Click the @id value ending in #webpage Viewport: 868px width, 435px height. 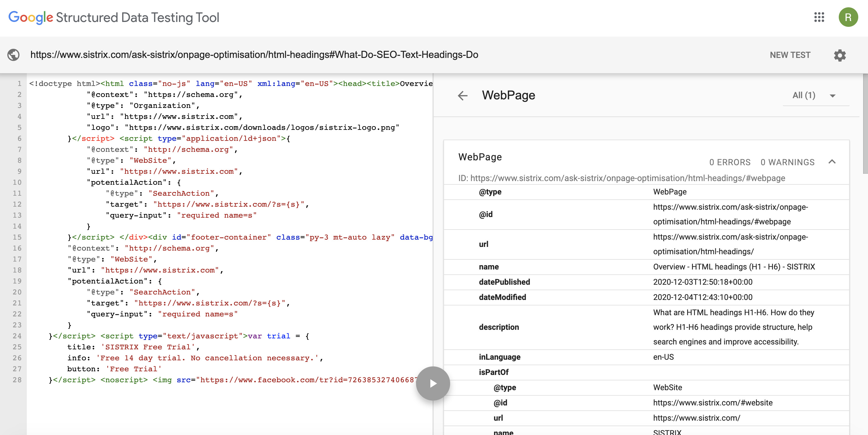[x=730, y=215]
